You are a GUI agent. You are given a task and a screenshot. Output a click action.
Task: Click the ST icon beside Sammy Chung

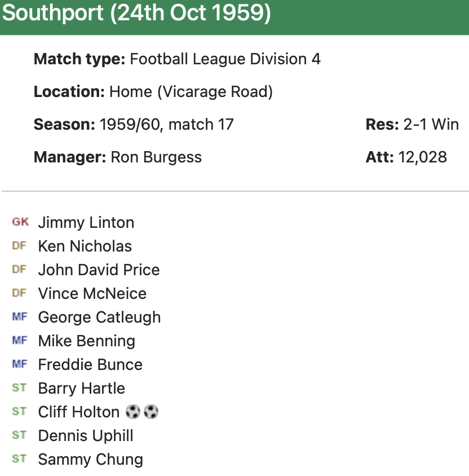click(x=19, y=459)
